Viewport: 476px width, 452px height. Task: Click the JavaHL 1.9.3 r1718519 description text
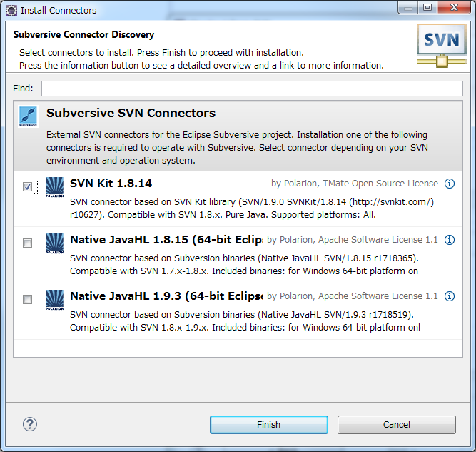tap(245, 321)
